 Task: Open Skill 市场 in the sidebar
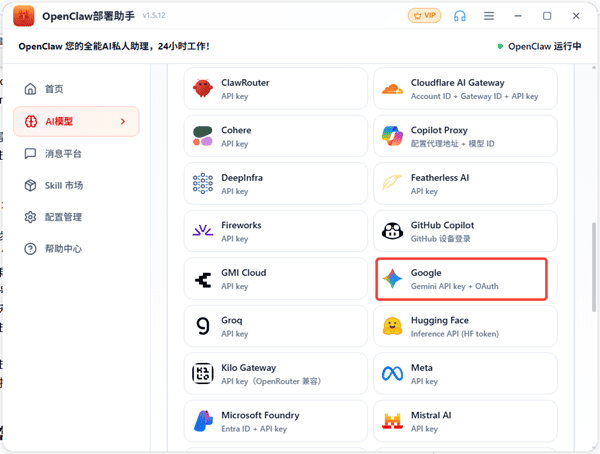[76, 185]
